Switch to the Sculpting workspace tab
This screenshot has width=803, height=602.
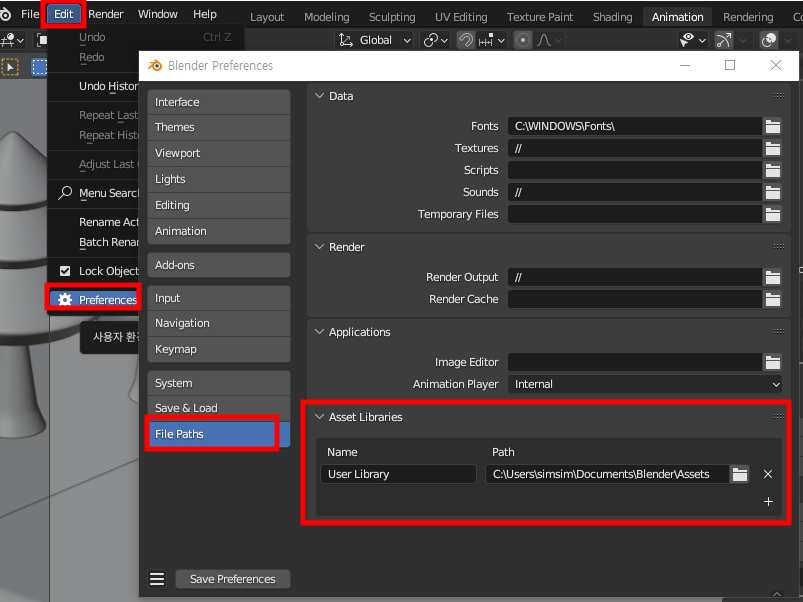[392, 17]
